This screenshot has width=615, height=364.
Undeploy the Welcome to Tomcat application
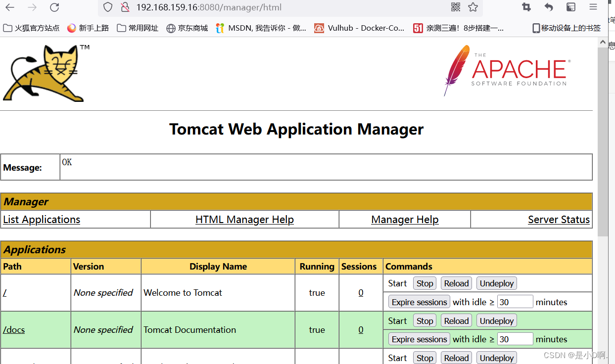497,283
